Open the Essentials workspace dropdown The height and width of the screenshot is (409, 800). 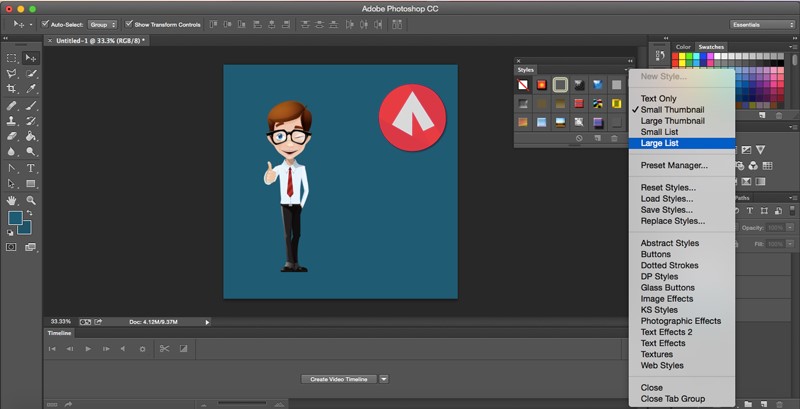click(761, 24)
